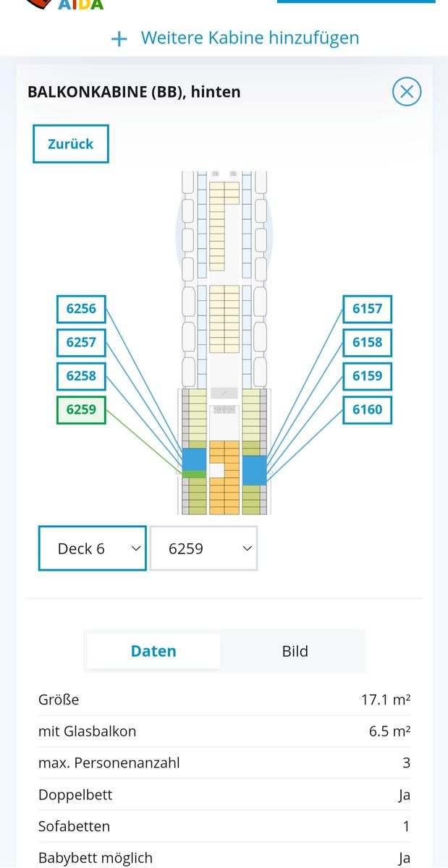Choose cabin 6257 label
The width and height of the screenshot is (448, 868).
click(81, 342)
